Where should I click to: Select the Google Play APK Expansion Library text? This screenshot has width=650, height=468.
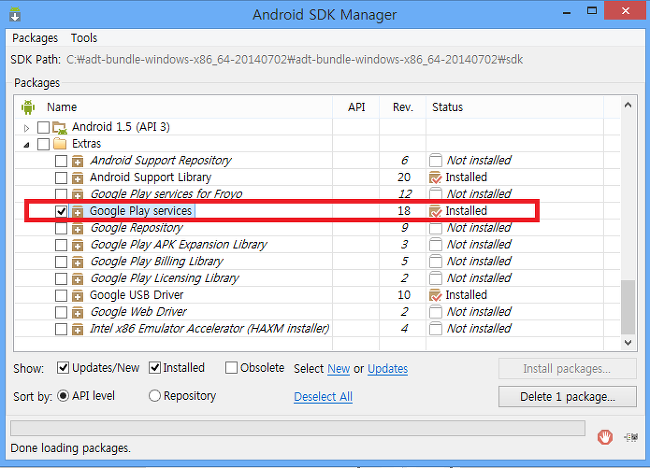[179, 245]
